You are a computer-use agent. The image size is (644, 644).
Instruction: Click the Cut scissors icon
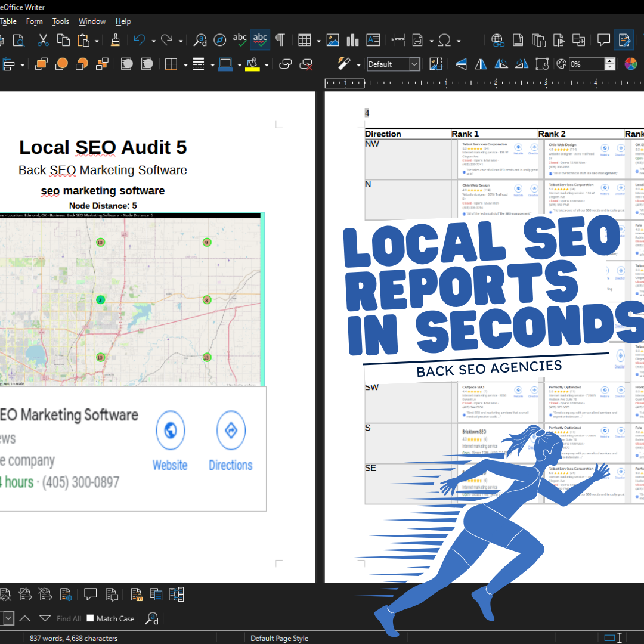click(x=43, y=41)
